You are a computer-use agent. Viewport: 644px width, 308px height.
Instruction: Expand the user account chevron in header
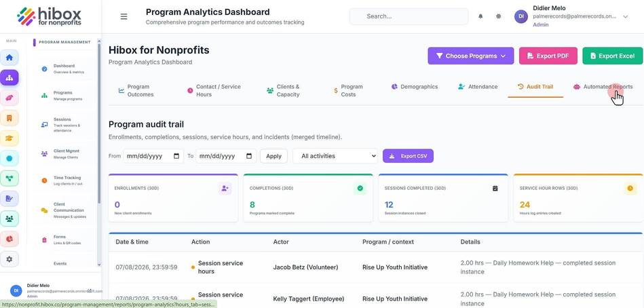coord(626,17)
